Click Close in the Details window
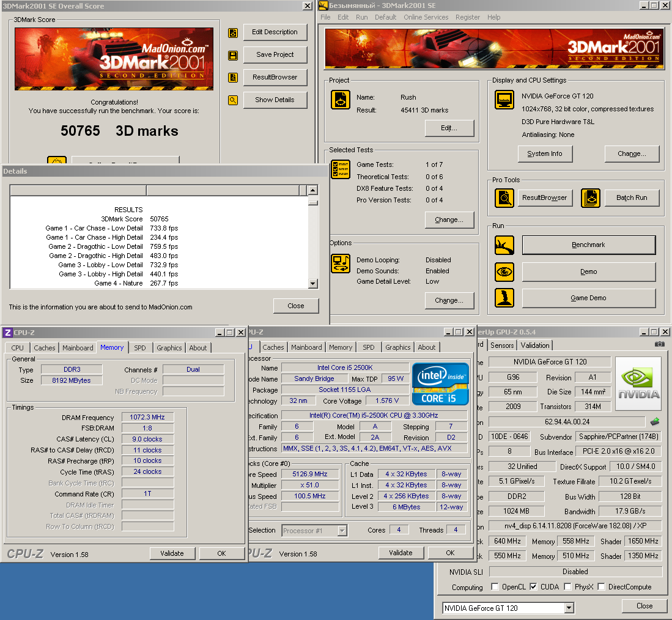672x620 pixels. [296, 306]
